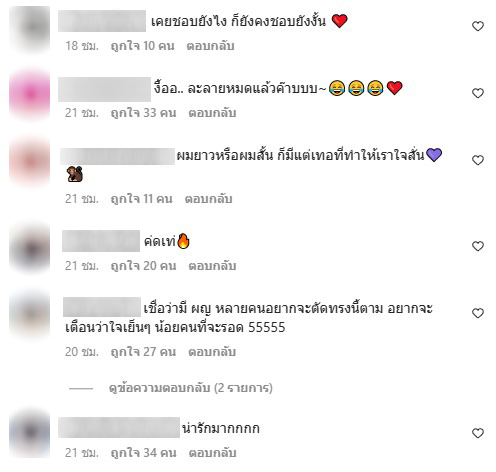
Task: Like the น่ารักมากกกก comment
Action: pyautogui.click(x=478, y=433)
